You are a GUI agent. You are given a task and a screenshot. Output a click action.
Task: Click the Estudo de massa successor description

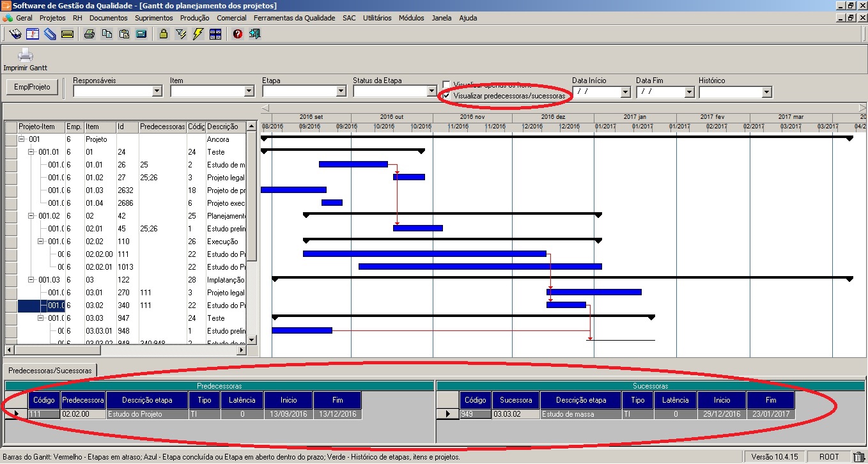[x=581, y=414]
